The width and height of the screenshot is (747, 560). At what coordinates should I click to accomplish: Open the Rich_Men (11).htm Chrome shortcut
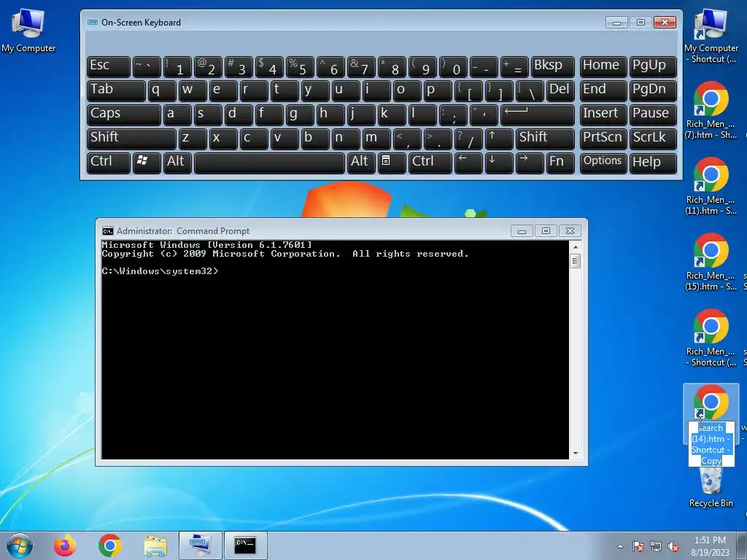point(711,186)
